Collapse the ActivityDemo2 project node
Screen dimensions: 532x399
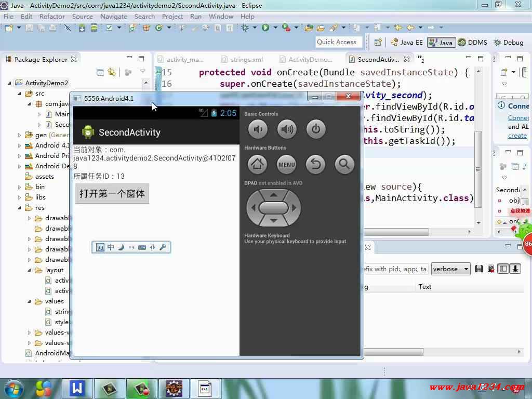coord(9,83)
